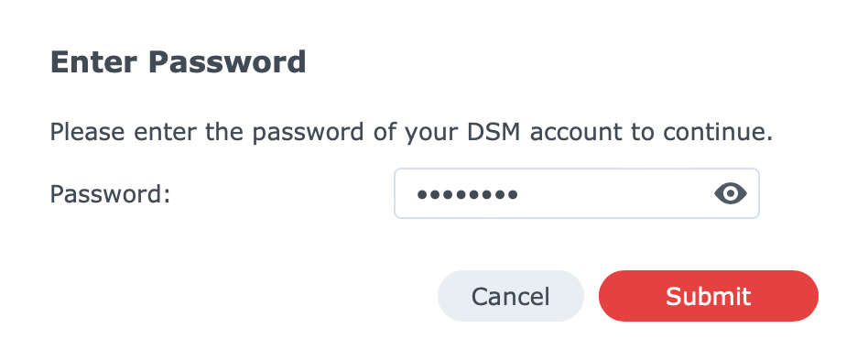Focus the Password input field
The image size is (868, 350).
pyautogui.click(x=576, y=193)
